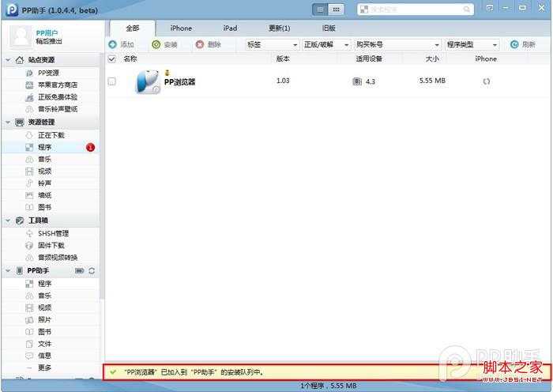Click the PP浏览器 app name
This screenshot has width=553, height=392.
[179, 82]
